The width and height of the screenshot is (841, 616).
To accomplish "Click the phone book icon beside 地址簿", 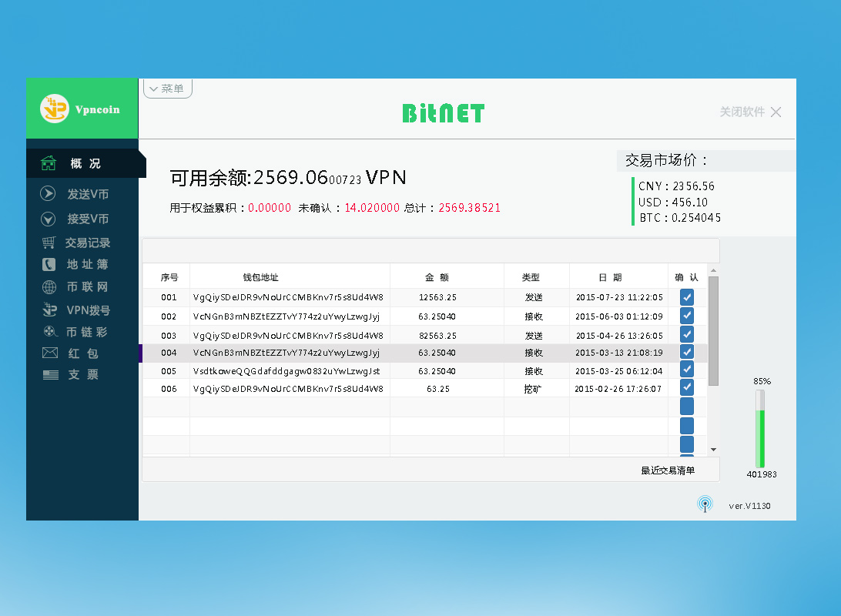I will coord(49,264).
